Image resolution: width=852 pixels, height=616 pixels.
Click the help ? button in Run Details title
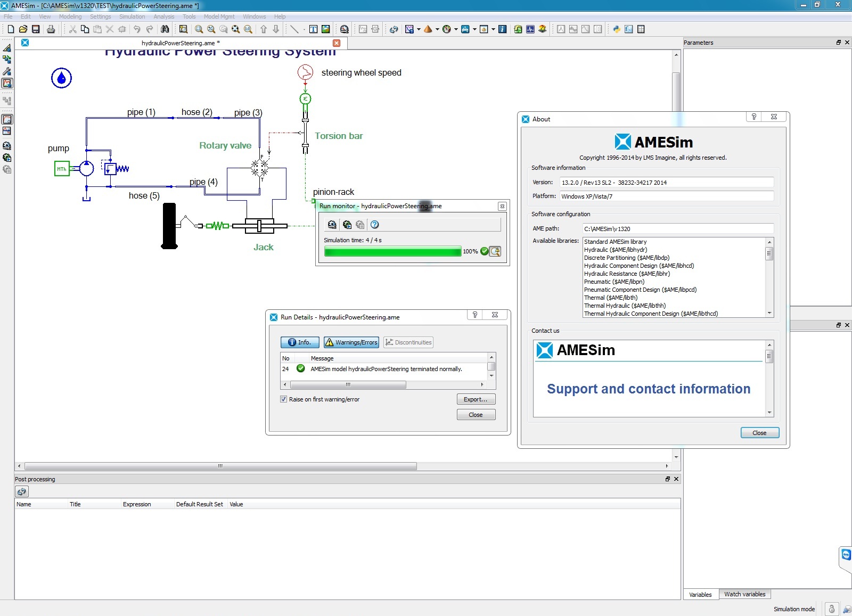click(x=475, y=315)
